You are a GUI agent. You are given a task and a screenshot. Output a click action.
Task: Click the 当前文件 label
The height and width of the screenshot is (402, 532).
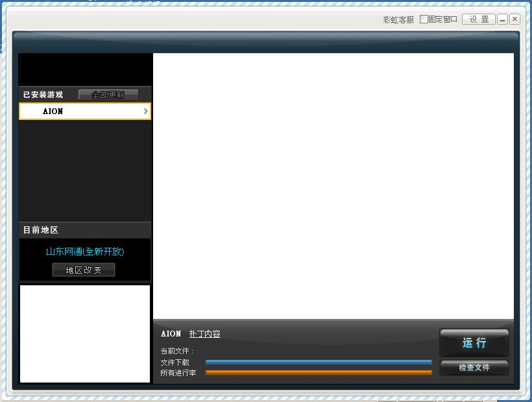click(x=176, y=351)
